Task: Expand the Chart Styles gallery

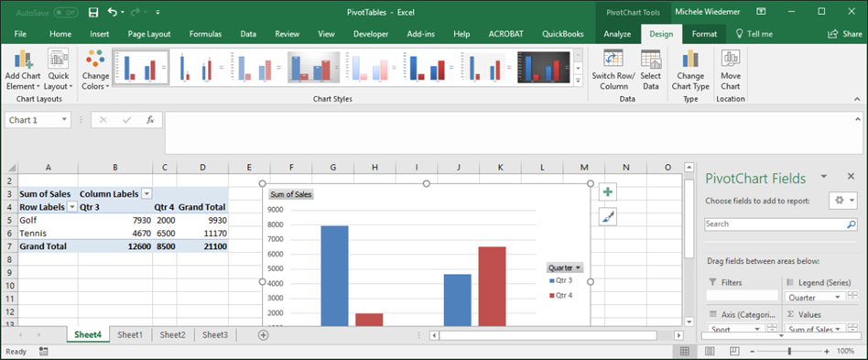Action: tap(579, 81)
